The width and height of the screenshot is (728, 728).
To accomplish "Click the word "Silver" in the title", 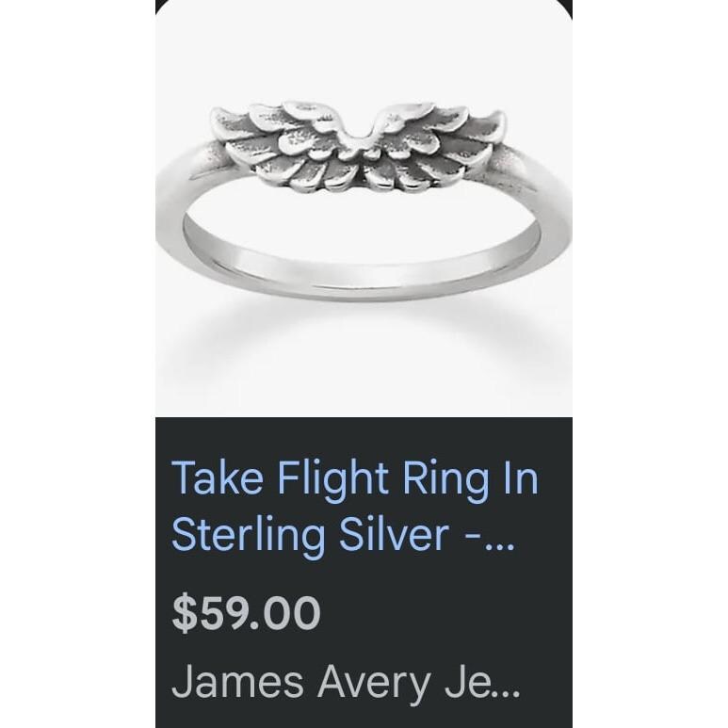I will [x=395, y=534].
